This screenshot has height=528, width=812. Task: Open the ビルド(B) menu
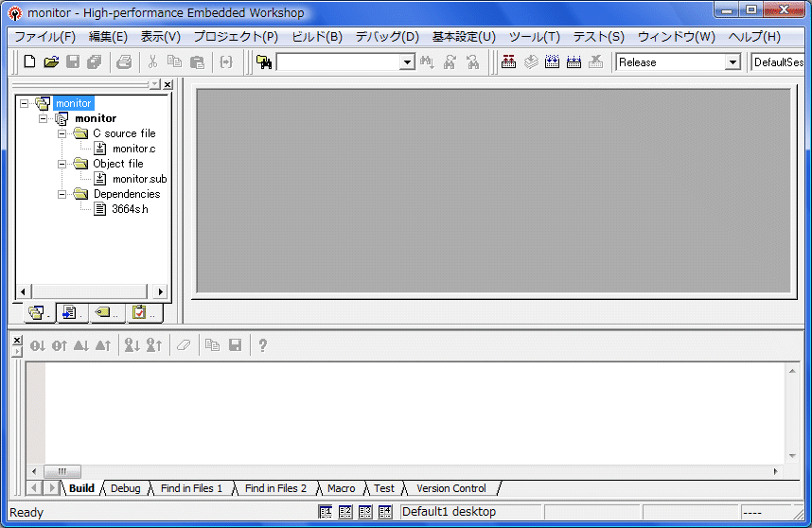coord(317,37)
